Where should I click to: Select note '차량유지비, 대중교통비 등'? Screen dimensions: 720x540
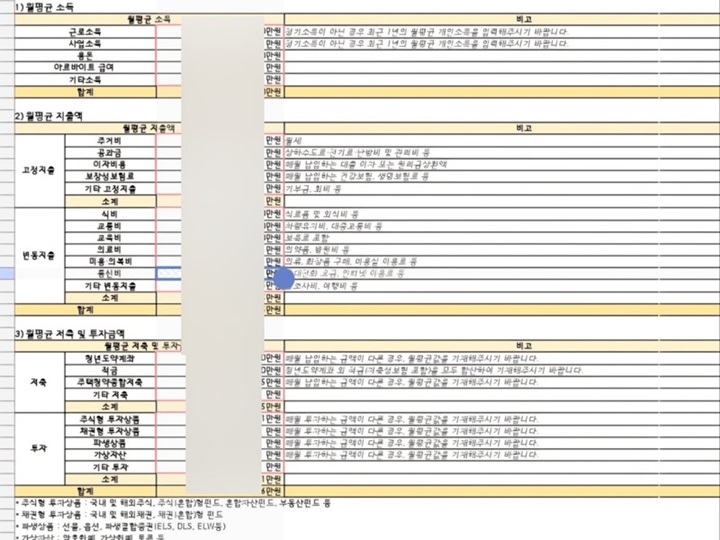(x=501, y=226)
